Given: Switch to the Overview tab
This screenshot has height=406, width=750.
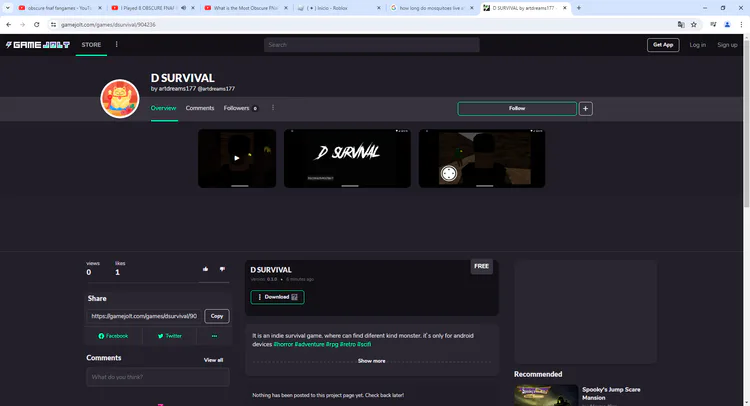Looking at the screenshot, I should (164, 108).
